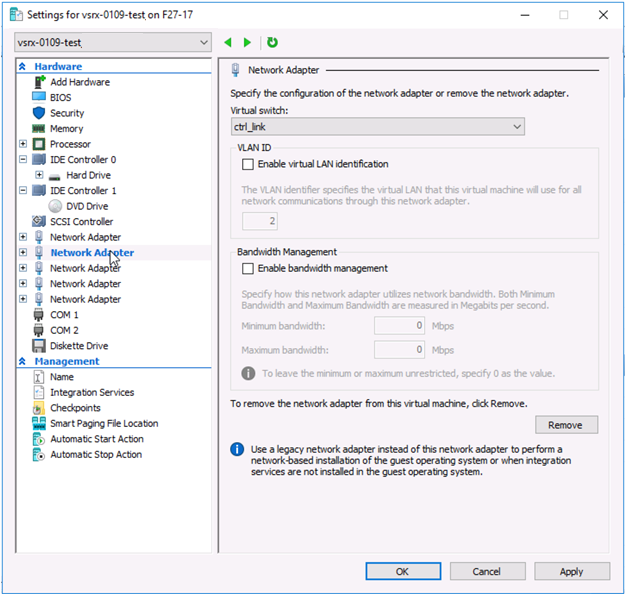Expand the last Network Adapter node
The image size is (625, 594).
click(23, 299)
